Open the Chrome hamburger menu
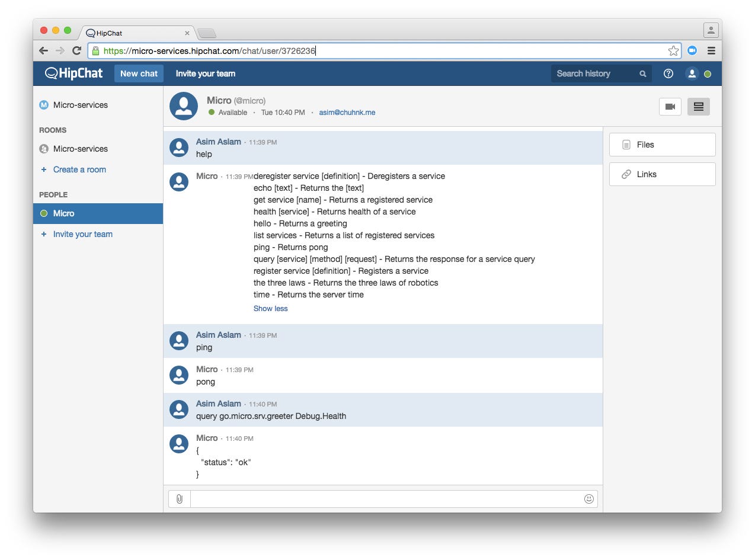The height and width of the screenshot is (560, 755). pos(711,51)
